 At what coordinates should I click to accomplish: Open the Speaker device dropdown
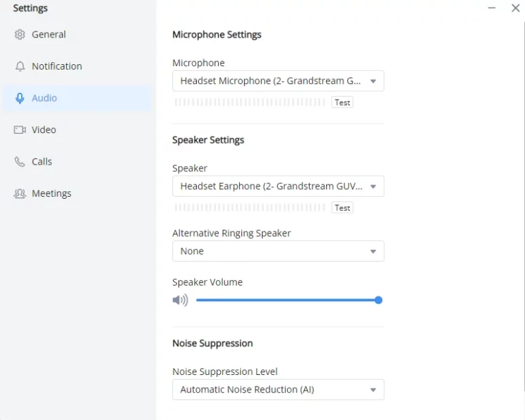[x=278, y=186]
